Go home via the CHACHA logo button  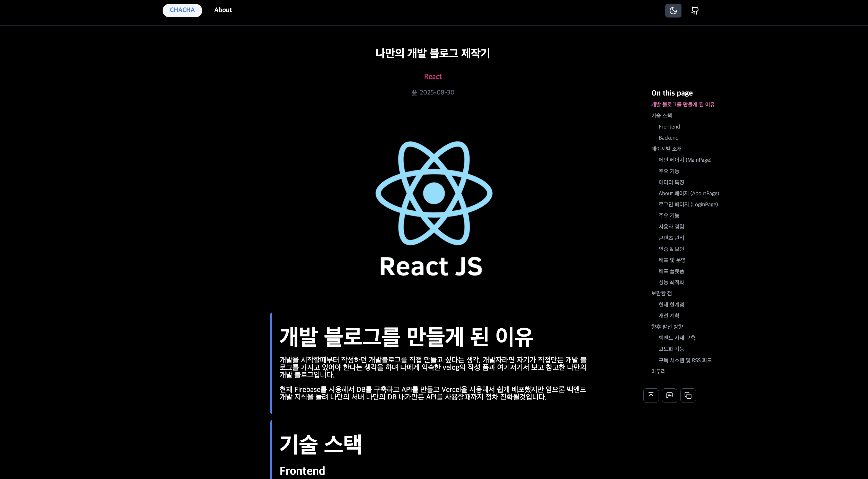point(182,10)
